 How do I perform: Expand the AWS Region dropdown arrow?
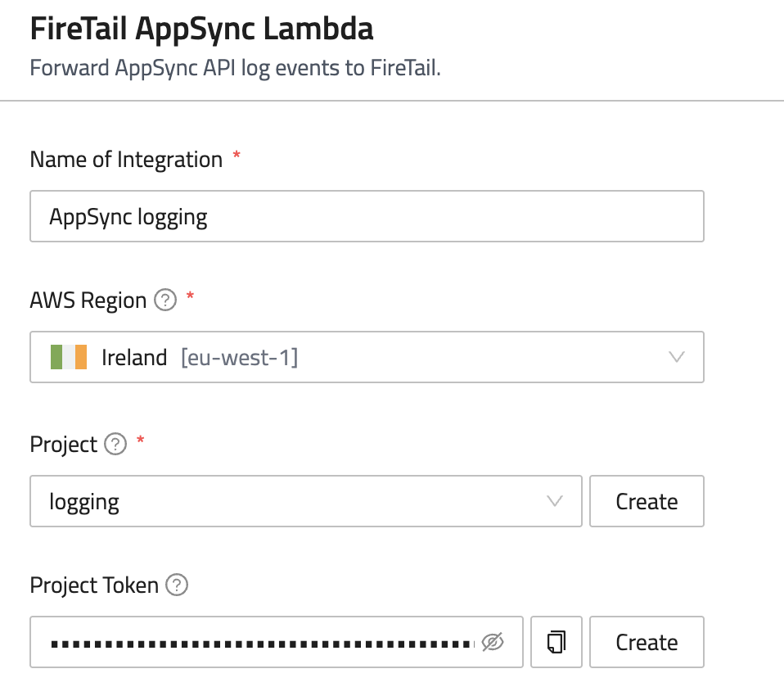point(676,357)
